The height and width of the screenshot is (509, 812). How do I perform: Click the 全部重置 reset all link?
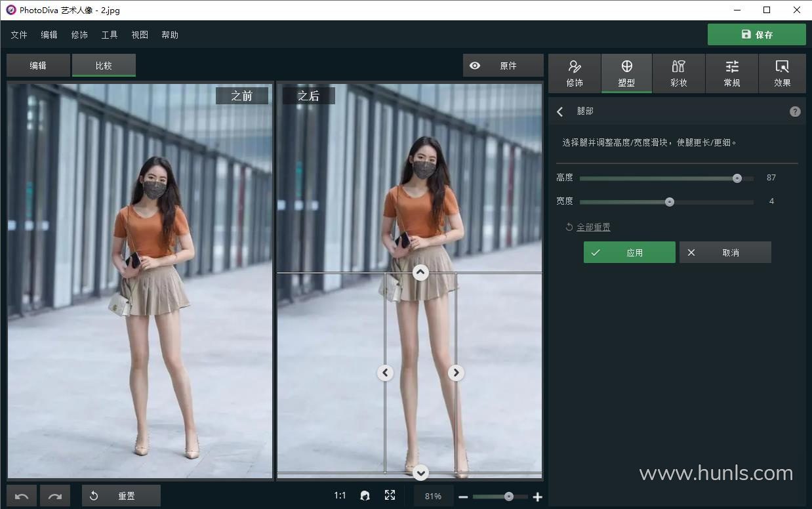(593, 227)
